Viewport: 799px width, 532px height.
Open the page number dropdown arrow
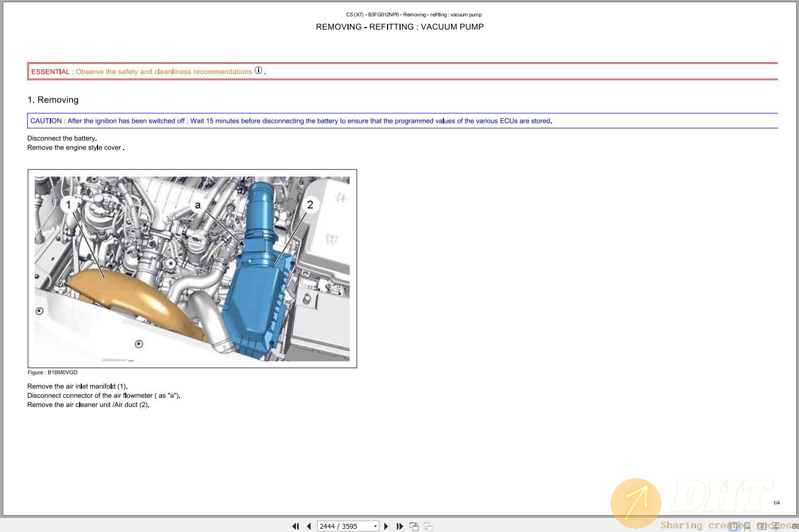pos(375,526)
